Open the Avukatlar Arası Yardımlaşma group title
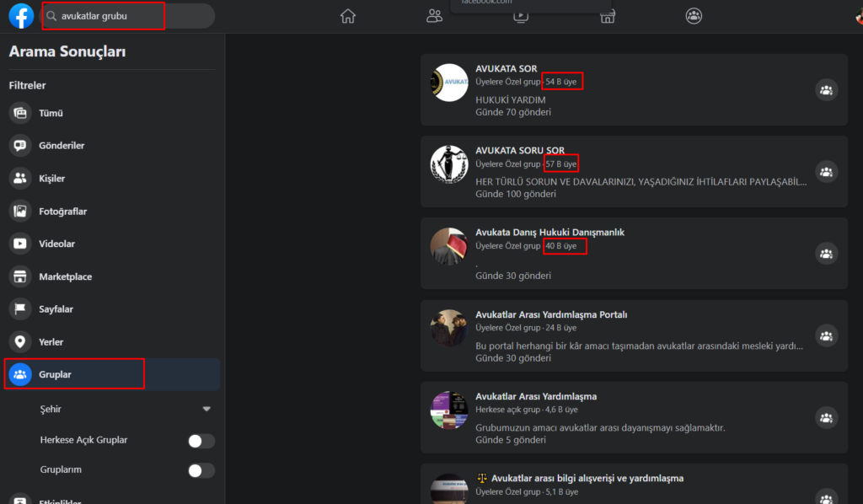Viewport: 863px width, 504px height. (536, 396)
